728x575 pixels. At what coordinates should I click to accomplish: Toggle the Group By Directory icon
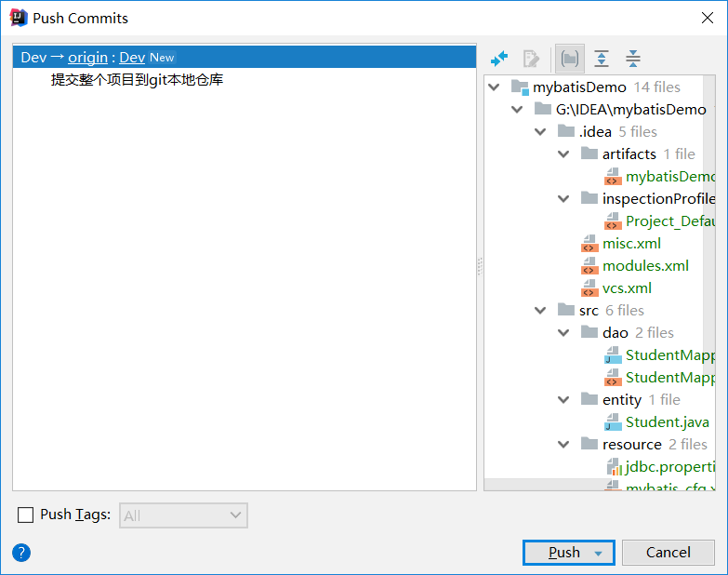pos(570,59)
